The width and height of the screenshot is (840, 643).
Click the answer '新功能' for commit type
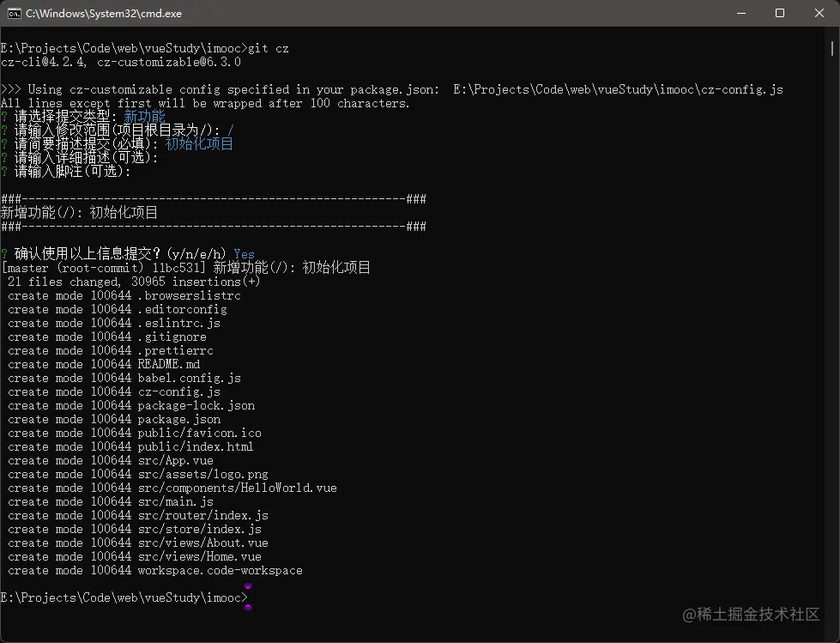(145, 116)
